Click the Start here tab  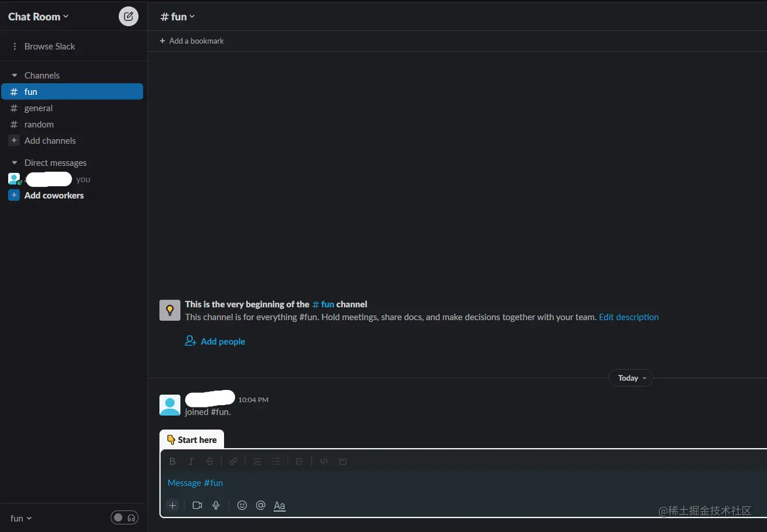coord(192,440)
